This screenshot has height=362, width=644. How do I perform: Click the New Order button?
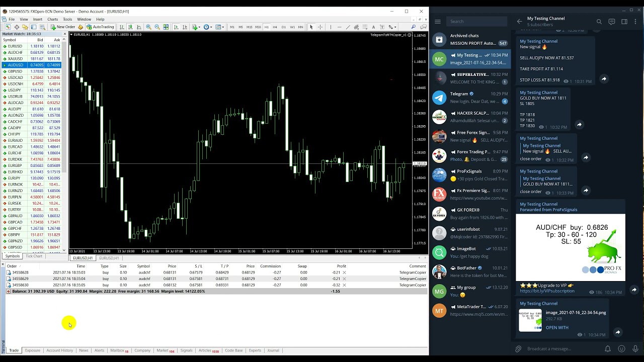click(63, 27)
